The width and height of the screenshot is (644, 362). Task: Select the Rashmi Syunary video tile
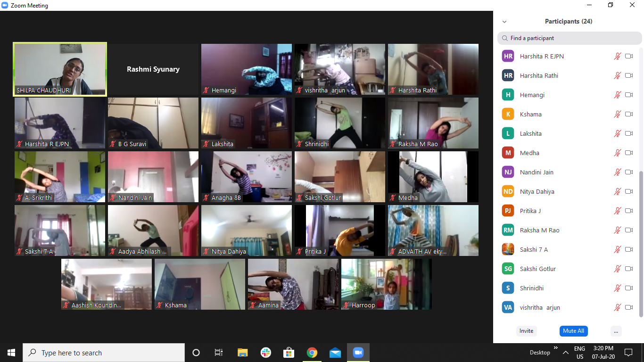[x=153, y=69]
